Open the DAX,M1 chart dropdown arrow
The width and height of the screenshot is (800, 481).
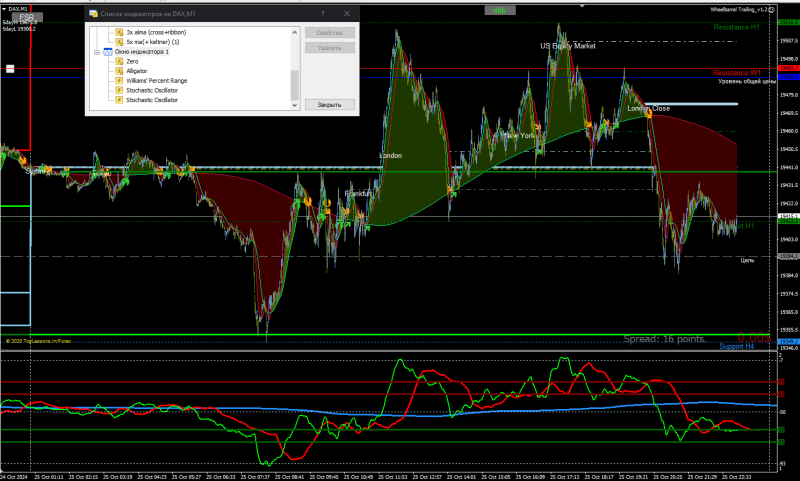point(4,8)
